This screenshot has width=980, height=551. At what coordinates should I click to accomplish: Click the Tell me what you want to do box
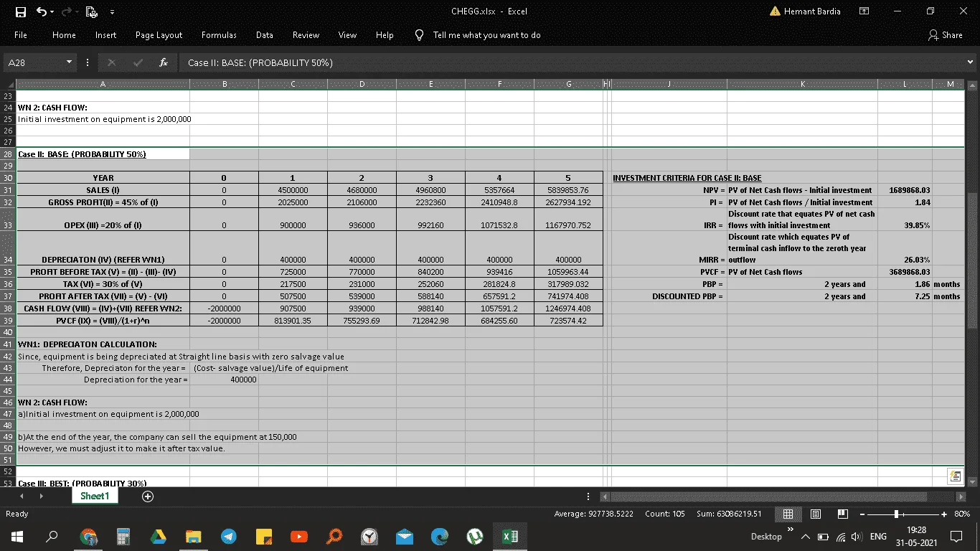(x=486, y=34)
